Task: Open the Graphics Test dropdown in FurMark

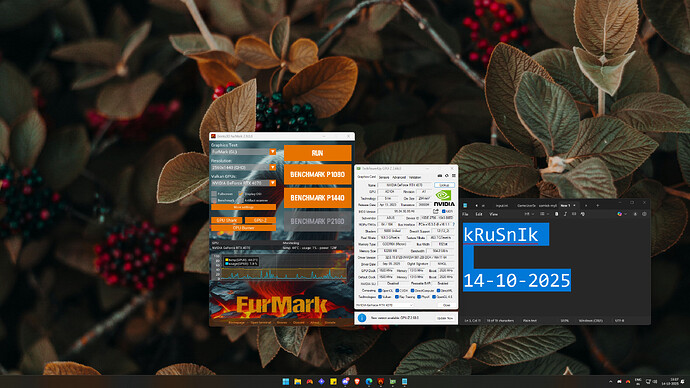Action: (243, 152)
